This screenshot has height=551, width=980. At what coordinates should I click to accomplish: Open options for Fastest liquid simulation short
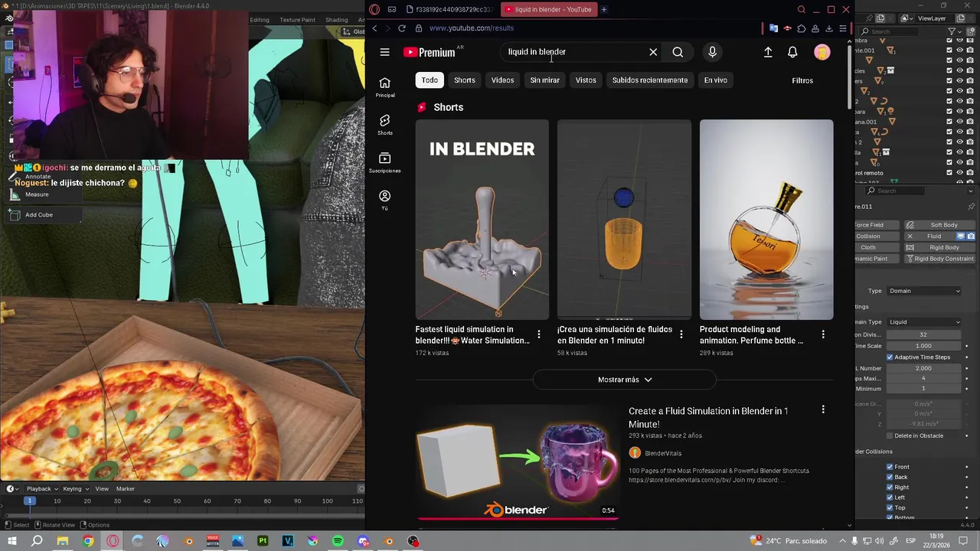(539, 334)
